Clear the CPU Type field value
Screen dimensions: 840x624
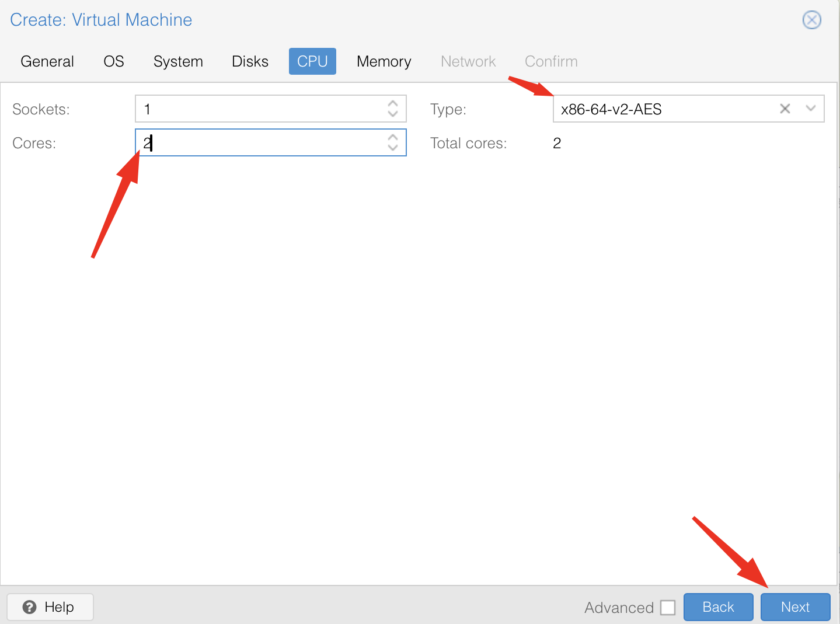tap(785, 109)
